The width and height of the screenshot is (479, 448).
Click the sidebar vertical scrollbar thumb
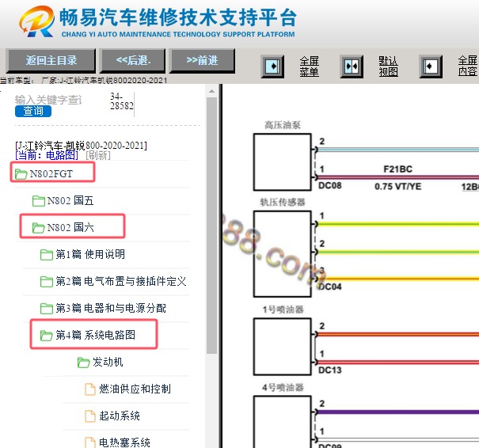point(211,226)
